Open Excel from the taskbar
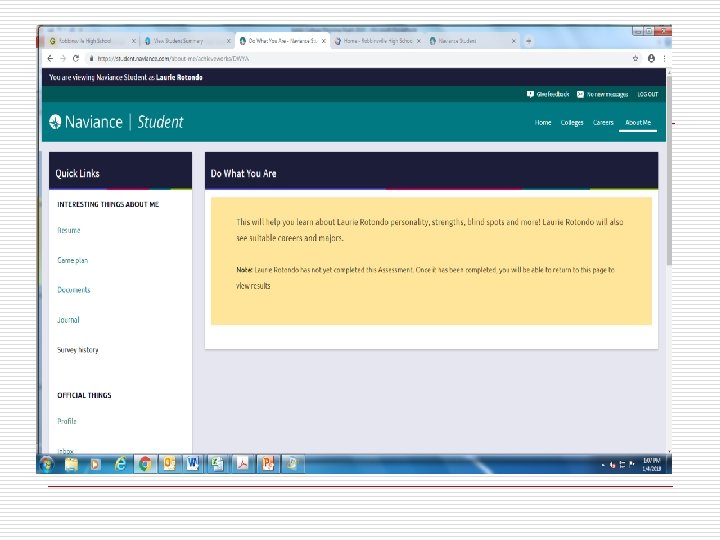 [218, 464]
